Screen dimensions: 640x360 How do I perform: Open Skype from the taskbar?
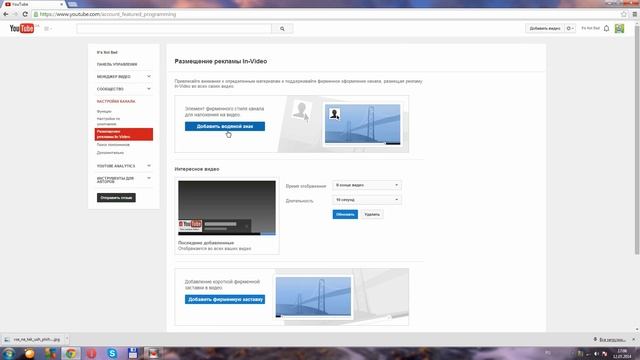point(112,353)
